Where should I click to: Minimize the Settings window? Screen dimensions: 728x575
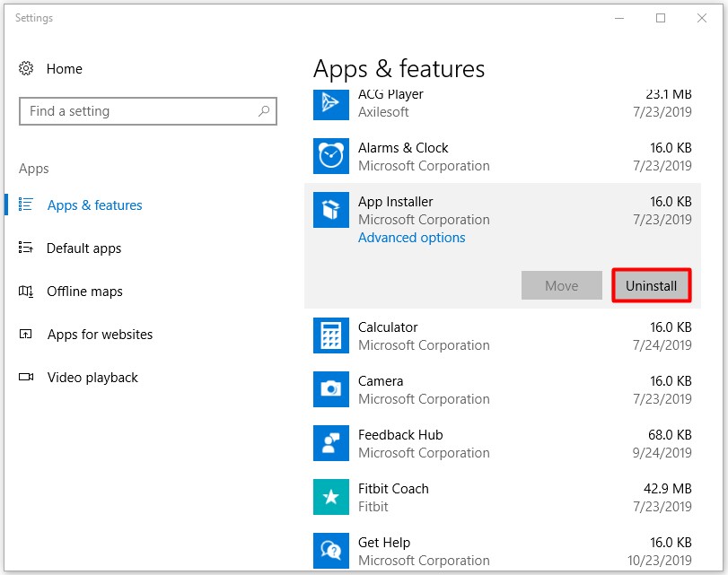point(618,18)
